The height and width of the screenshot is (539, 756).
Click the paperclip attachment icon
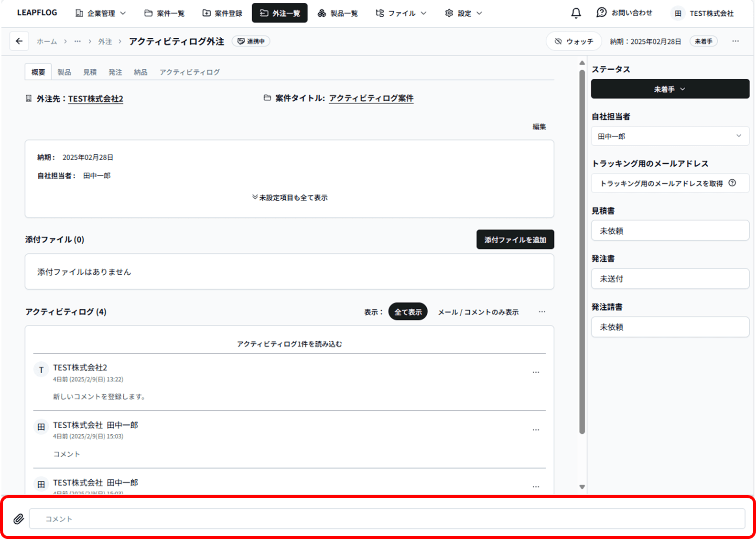pos(19,519)
